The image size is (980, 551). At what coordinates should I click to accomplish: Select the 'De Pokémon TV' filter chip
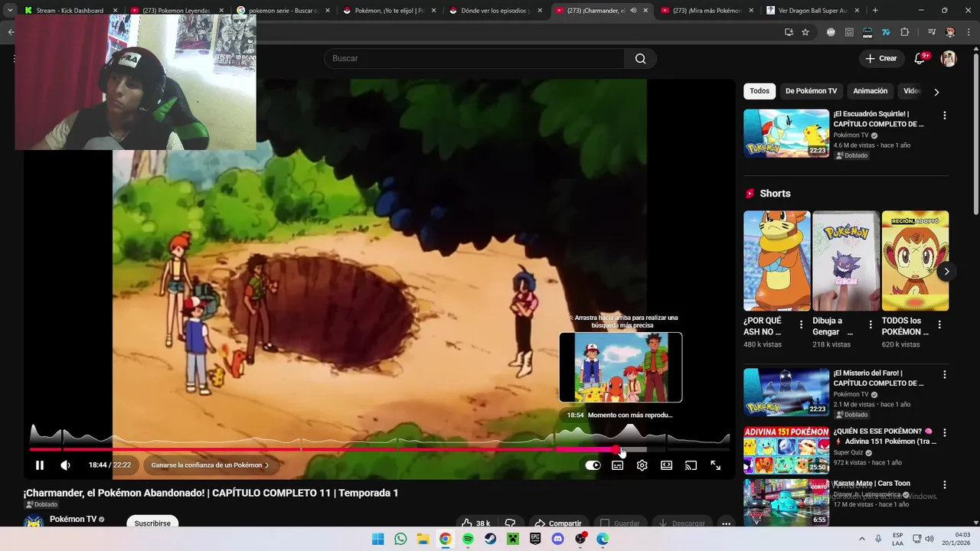[x=812, y=91]
